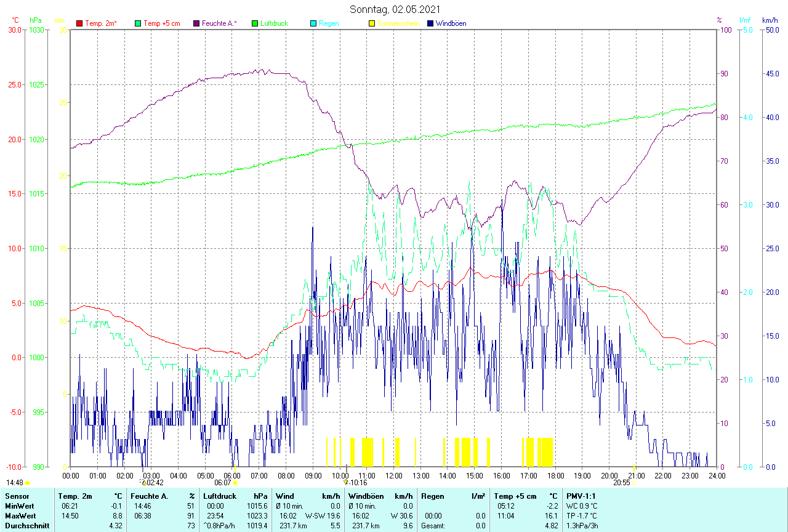Click the pressure trend '^0.8hPa/h'
This screenshot has height=532, width=788.
point(219,525)
